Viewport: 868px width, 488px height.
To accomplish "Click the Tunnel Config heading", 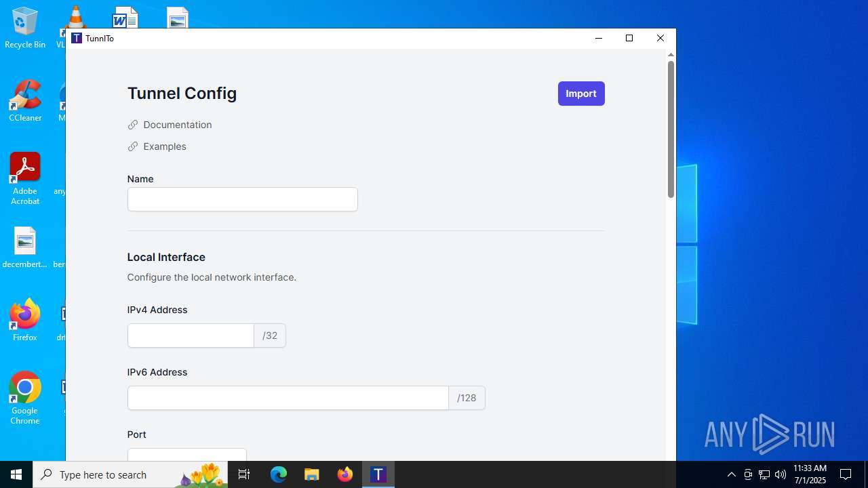I will (182, 94).
